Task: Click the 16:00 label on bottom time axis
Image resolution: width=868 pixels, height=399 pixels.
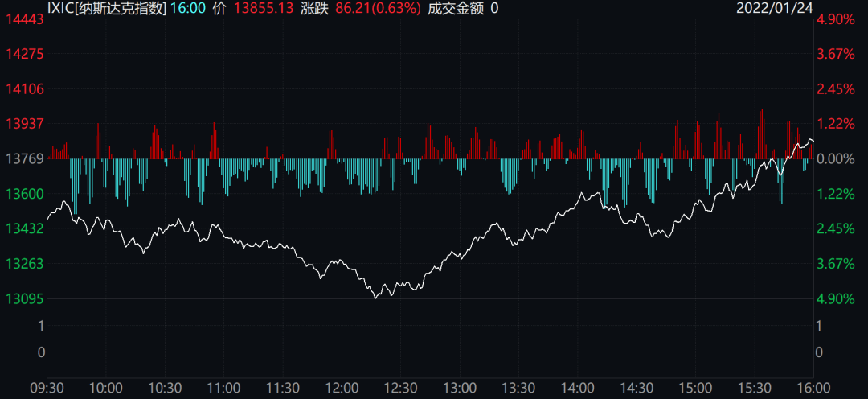Action: (813, 388)
